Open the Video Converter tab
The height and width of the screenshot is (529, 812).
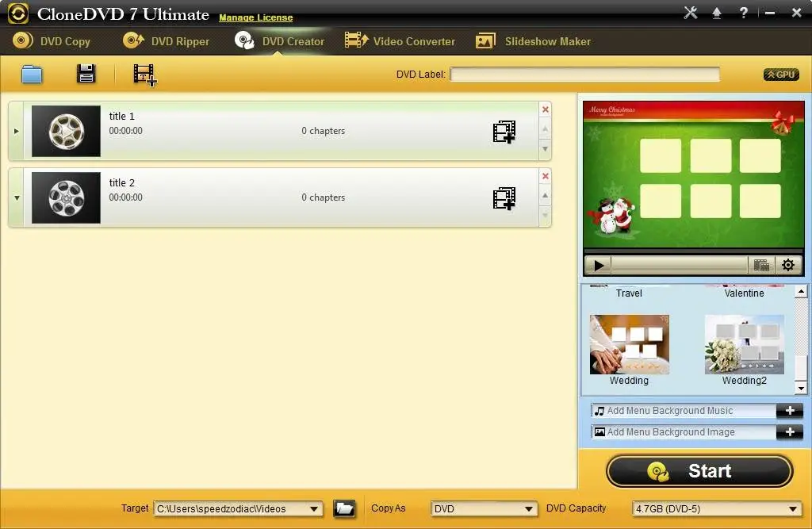[x=400, y=41]
